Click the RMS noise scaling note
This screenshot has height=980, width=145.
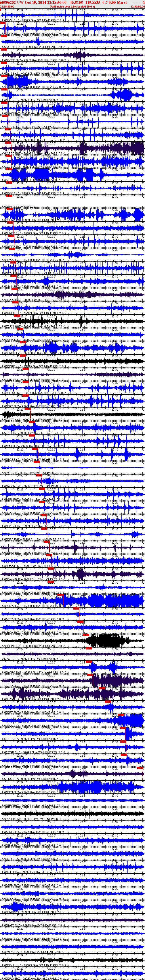click(72, 6)
